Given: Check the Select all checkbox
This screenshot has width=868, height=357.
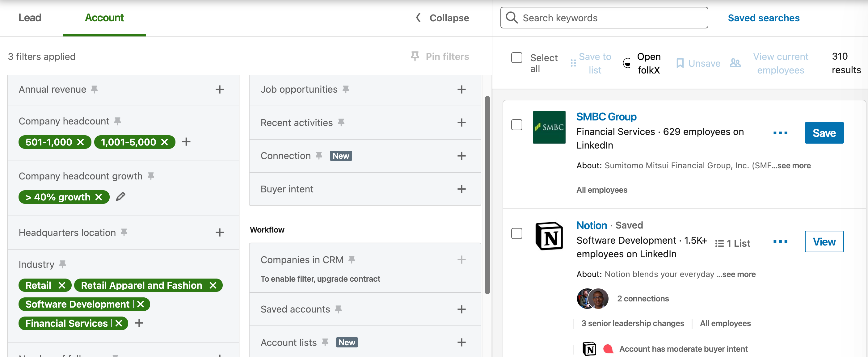Looking at the screenshot, I should [516, 57].
